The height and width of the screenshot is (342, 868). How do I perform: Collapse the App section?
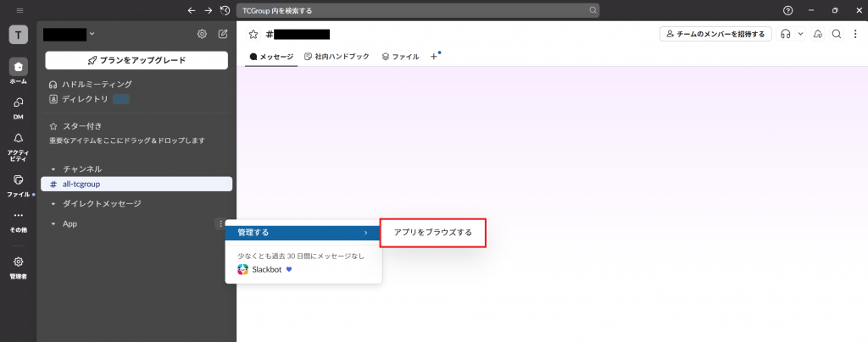53,223
